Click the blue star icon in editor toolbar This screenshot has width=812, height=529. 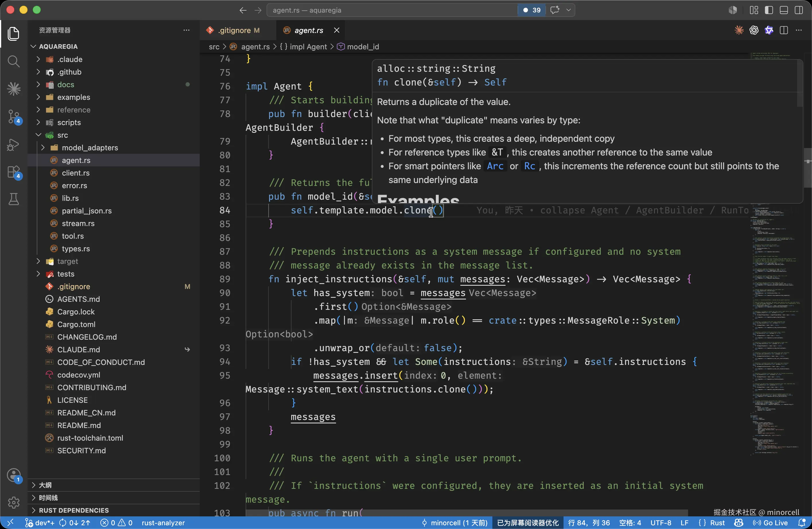click(x=769, y=30)
